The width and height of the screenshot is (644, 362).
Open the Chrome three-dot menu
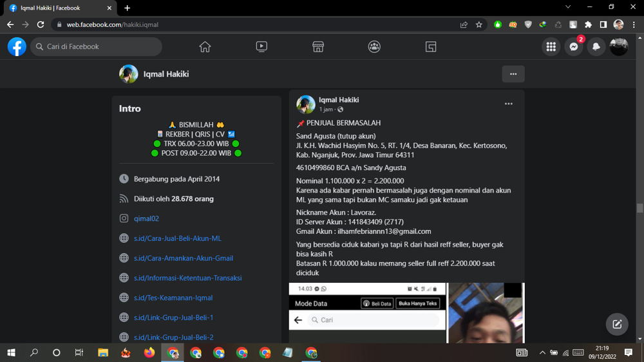pos(634,24)
